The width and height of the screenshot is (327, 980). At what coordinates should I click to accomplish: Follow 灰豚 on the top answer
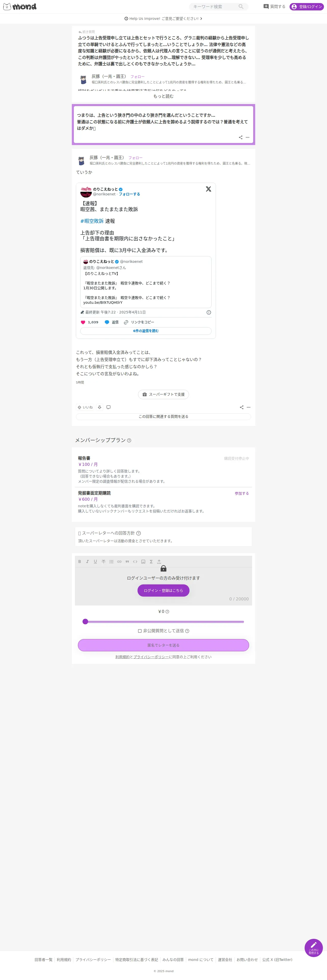[138, 77]
